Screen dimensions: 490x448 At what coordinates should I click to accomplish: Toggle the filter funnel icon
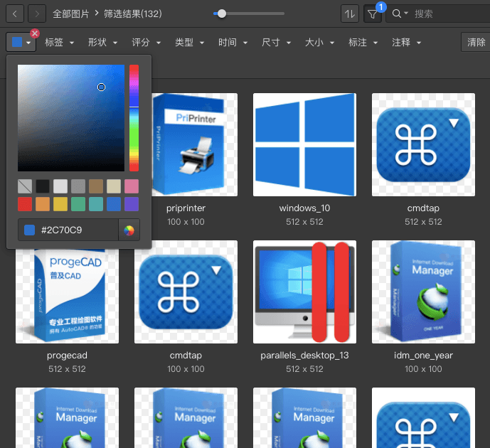pyautogui.click(x=373, y=14)
